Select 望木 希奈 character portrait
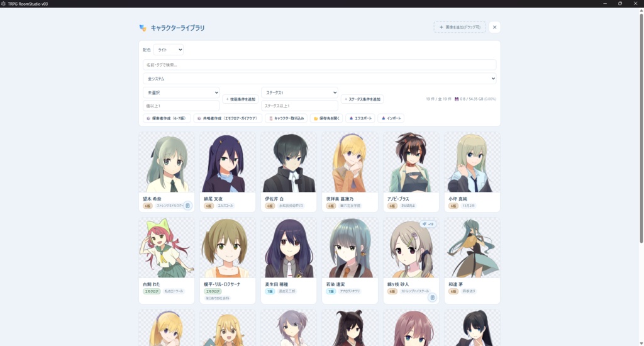Screen dimensions: 644x346 tap(166, 162)
